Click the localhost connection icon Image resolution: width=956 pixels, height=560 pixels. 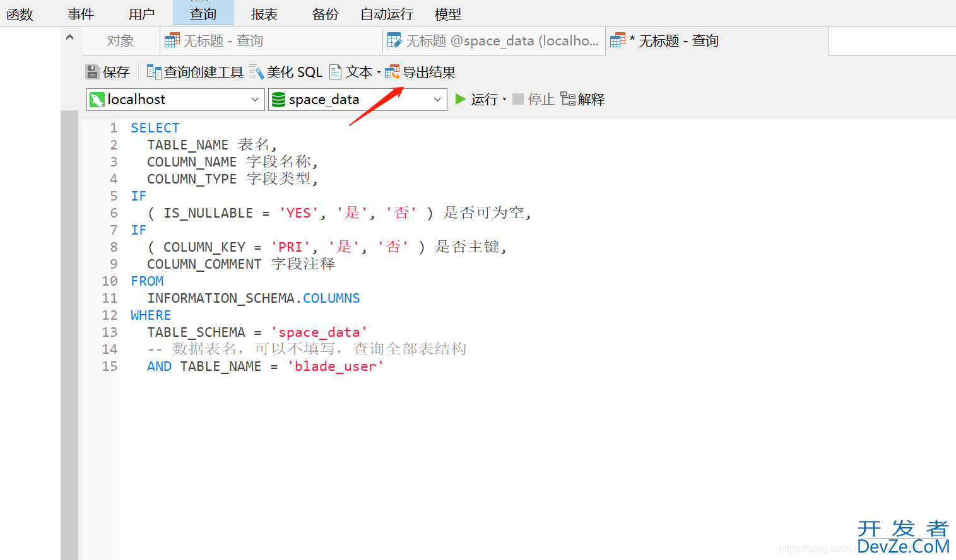click(97, 100)
